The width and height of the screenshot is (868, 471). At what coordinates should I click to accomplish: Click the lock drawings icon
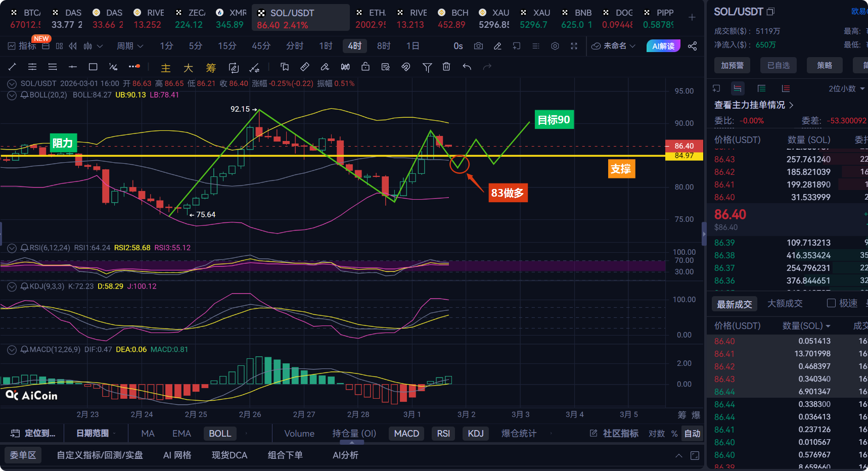pyautogui.click(x=366, y=67)
